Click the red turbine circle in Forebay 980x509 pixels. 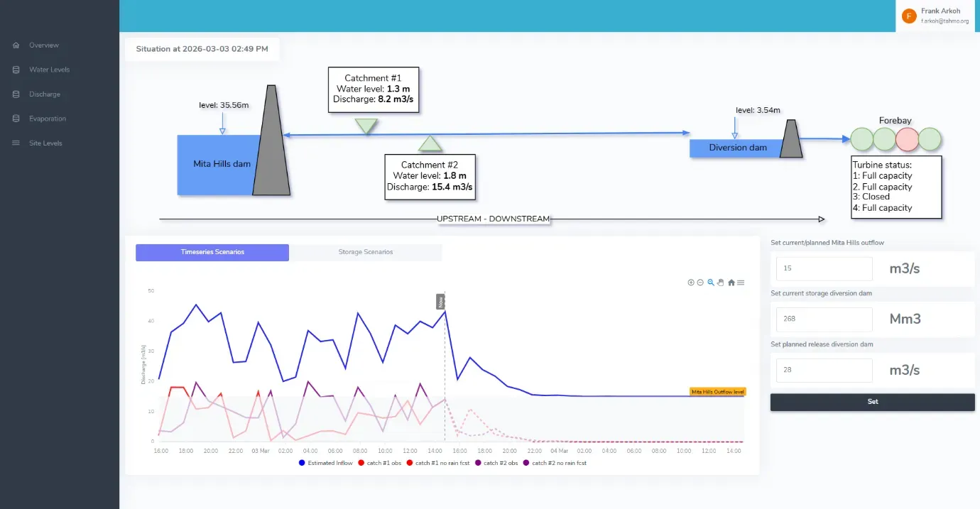907,138
